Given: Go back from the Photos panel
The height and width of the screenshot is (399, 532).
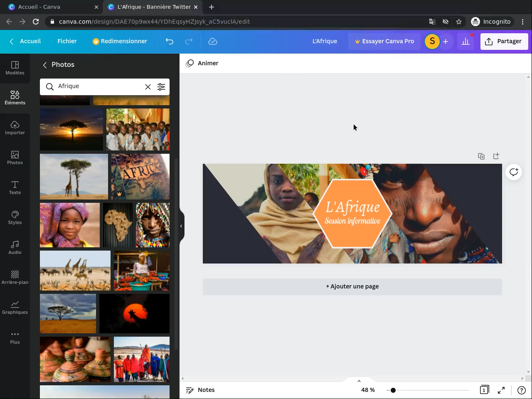Looking at the screenshot, I should [45, 65].
